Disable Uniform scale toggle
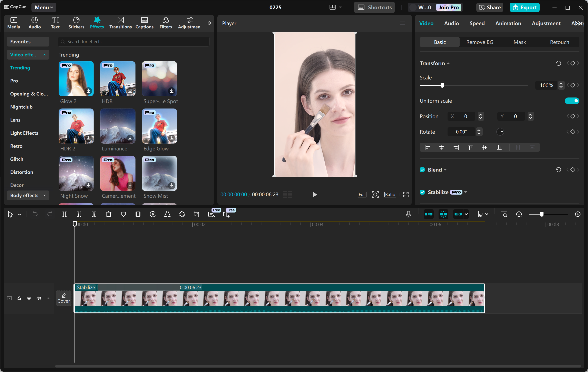The image size is (588, 372). tap(572, 101)
